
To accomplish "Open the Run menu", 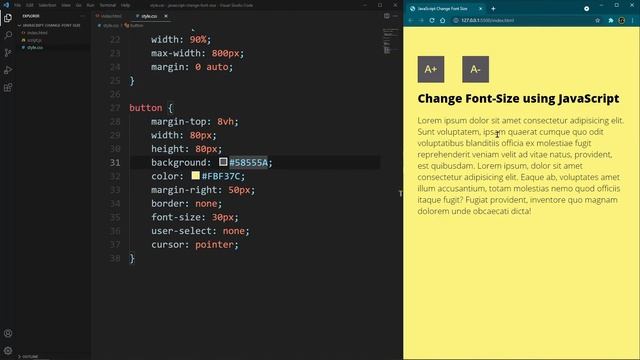I will tap(90, 5).
